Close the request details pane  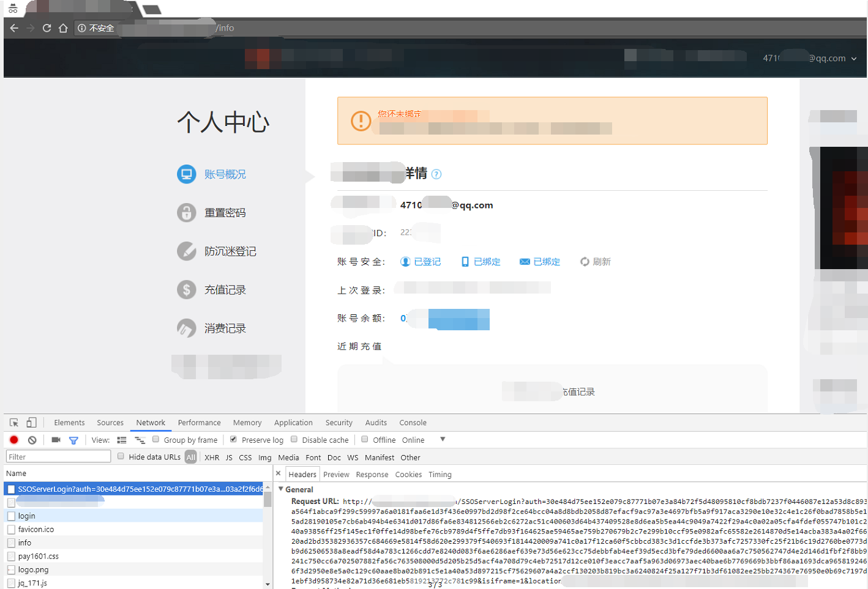(x=279, y=473)
